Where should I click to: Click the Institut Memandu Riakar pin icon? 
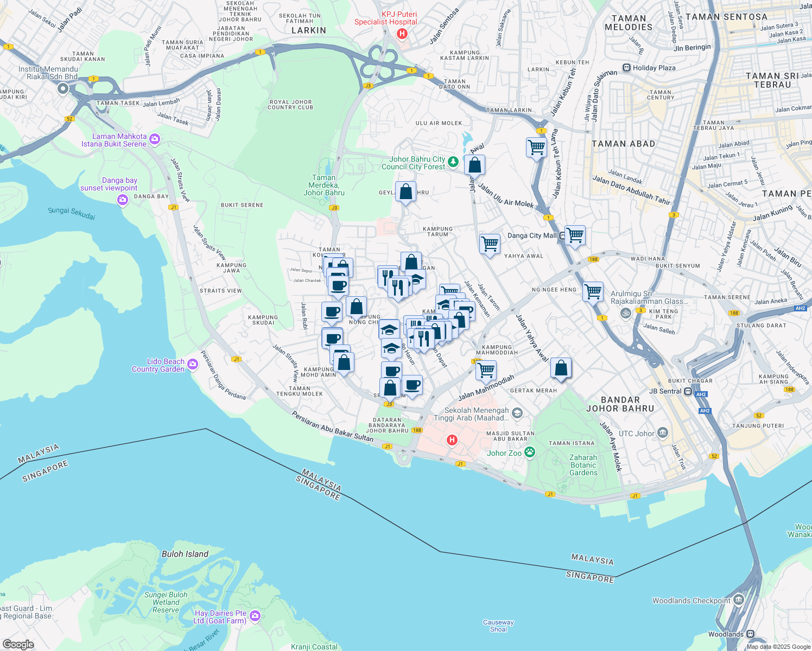62,88
